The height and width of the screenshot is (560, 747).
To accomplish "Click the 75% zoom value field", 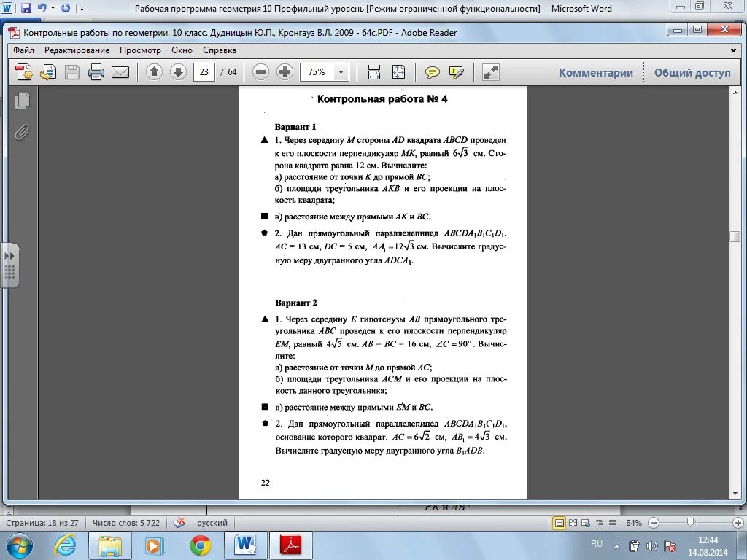I will click(x=317, y=72).
